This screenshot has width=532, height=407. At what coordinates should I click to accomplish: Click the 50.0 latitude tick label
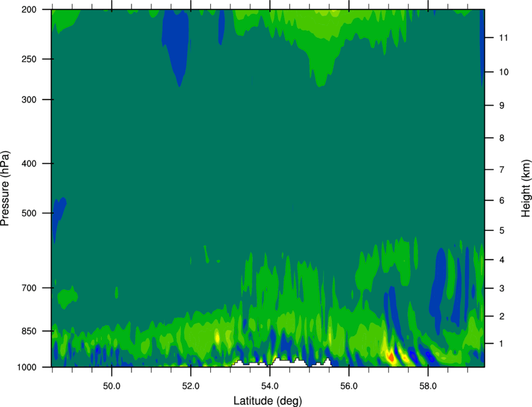pyautogui.click(x=111, y=386)
